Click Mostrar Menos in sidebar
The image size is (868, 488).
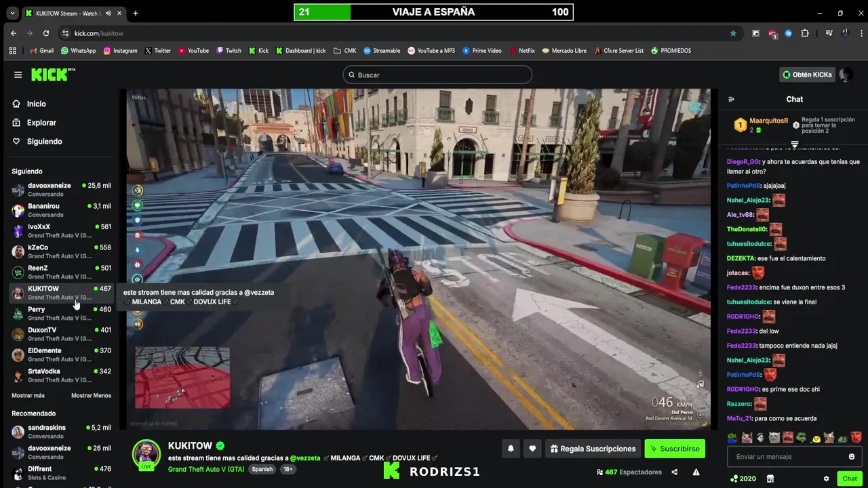point(91,396)
